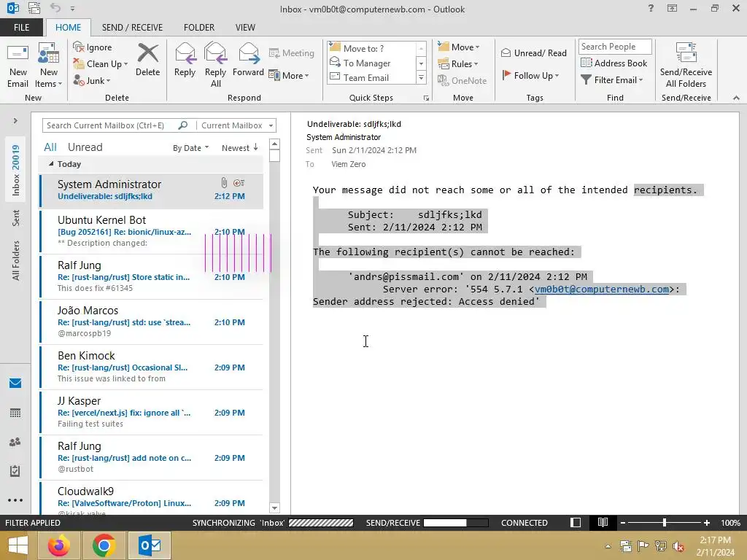Toggle Newest sort order
The height and width of the screenshot is (560, 747).
(x=239, y=148)
